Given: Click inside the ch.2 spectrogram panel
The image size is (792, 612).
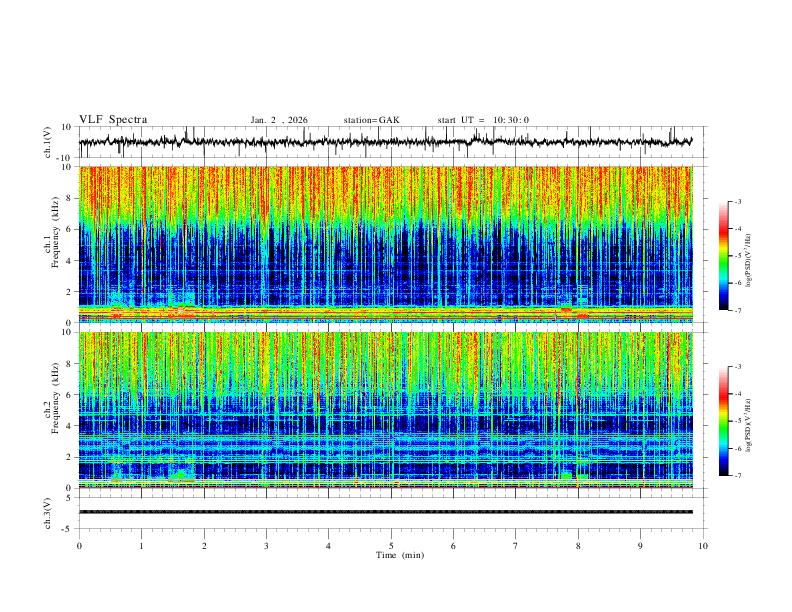Looking at the screenshot, I should [x=386, y=410].
